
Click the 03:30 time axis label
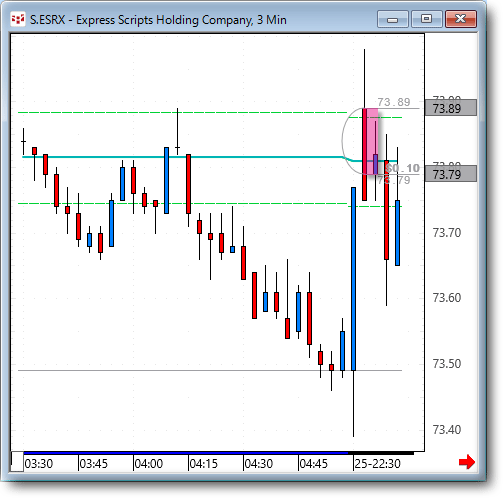39,463
